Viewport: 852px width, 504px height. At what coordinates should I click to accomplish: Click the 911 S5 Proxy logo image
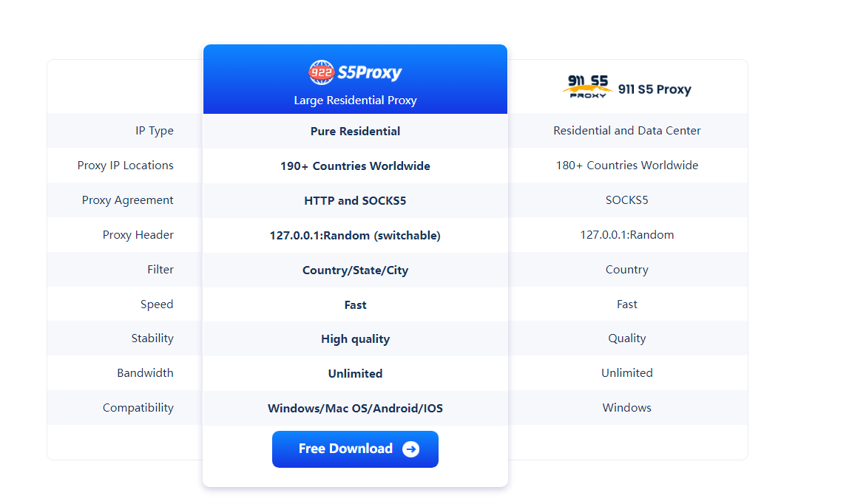pyautogui.click(x=587, y=87)
